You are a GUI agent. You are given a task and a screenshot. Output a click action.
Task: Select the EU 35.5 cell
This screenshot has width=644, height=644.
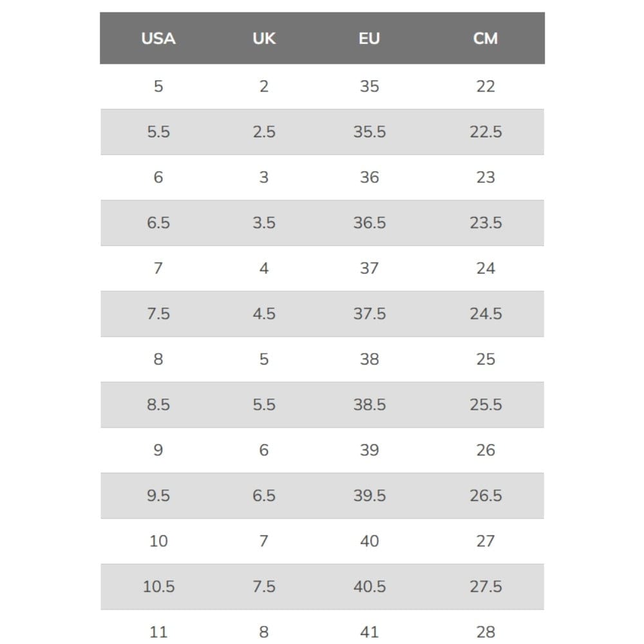coord(369,132)
